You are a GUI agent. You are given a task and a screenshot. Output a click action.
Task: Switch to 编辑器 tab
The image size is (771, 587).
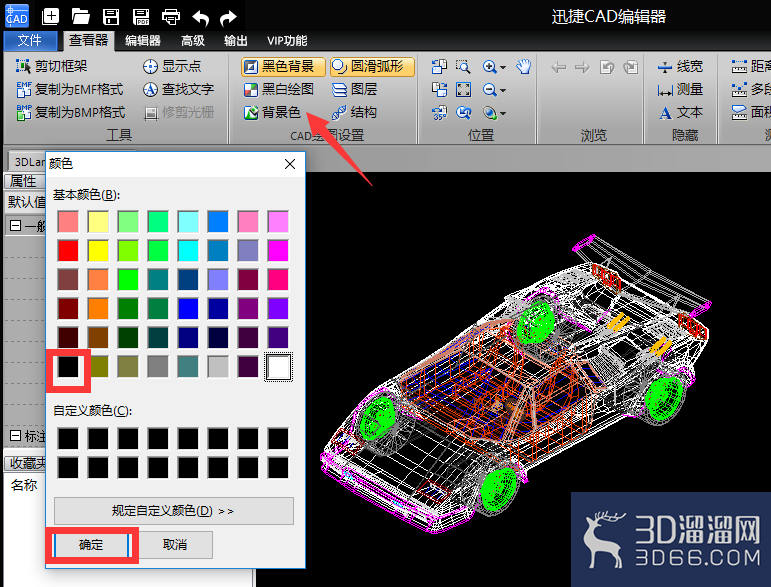143,40
